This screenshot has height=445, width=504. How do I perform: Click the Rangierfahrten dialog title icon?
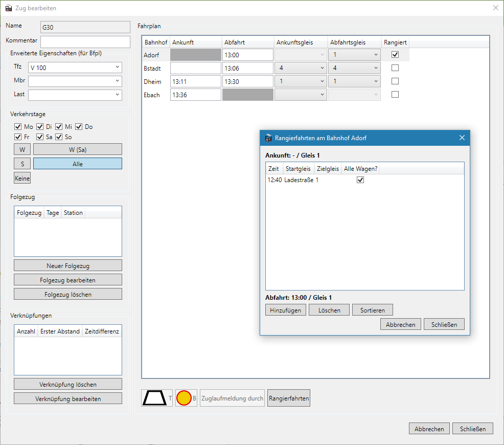click(268, 138)
